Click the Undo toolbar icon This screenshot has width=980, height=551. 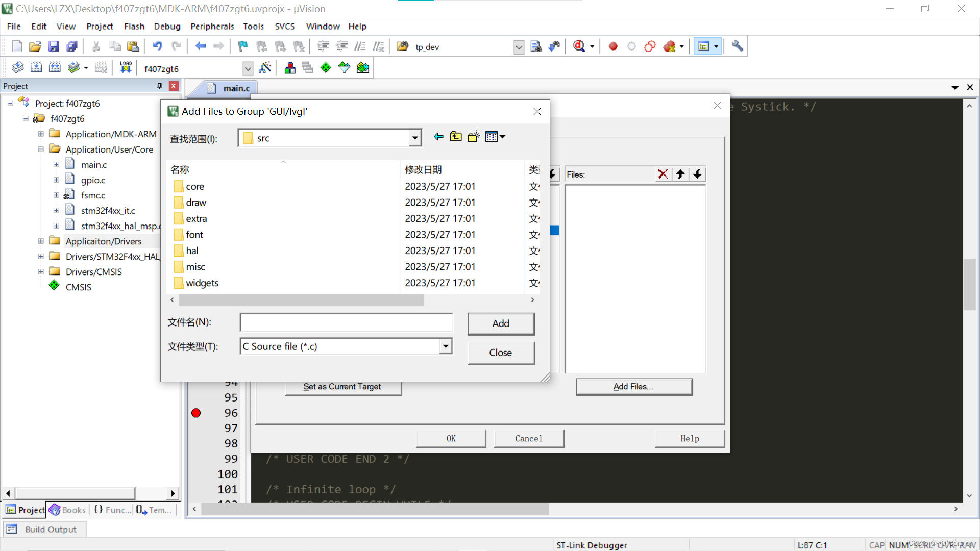[157, 46]
